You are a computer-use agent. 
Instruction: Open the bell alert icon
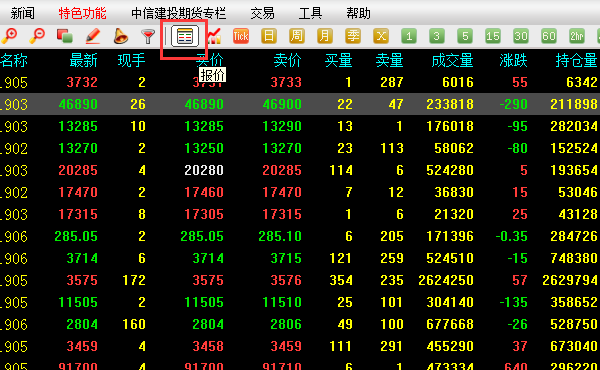point(121,36)
